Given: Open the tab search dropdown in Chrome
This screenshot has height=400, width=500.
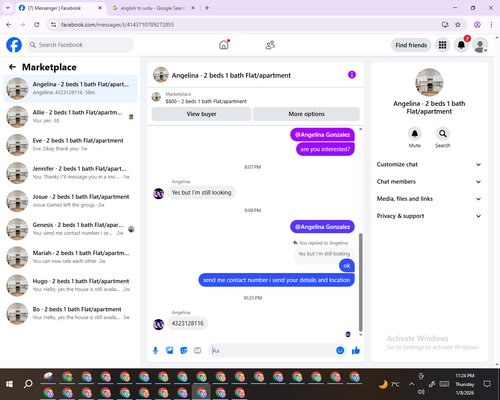Looking at the screenshot, I should pyautogui.click(x=8, y=8).
